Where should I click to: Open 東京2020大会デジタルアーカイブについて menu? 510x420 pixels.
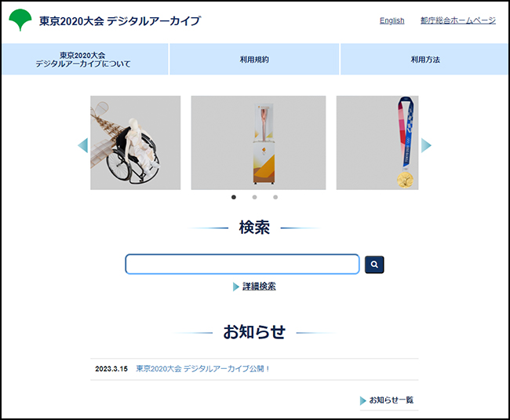85,59
